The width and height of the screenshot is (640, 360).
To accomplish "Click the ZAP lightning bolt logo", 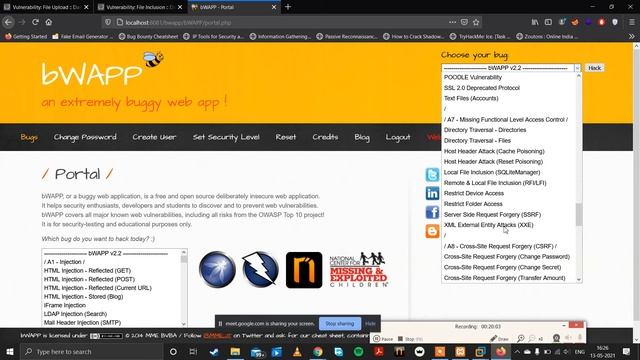I will coord(260,270).
